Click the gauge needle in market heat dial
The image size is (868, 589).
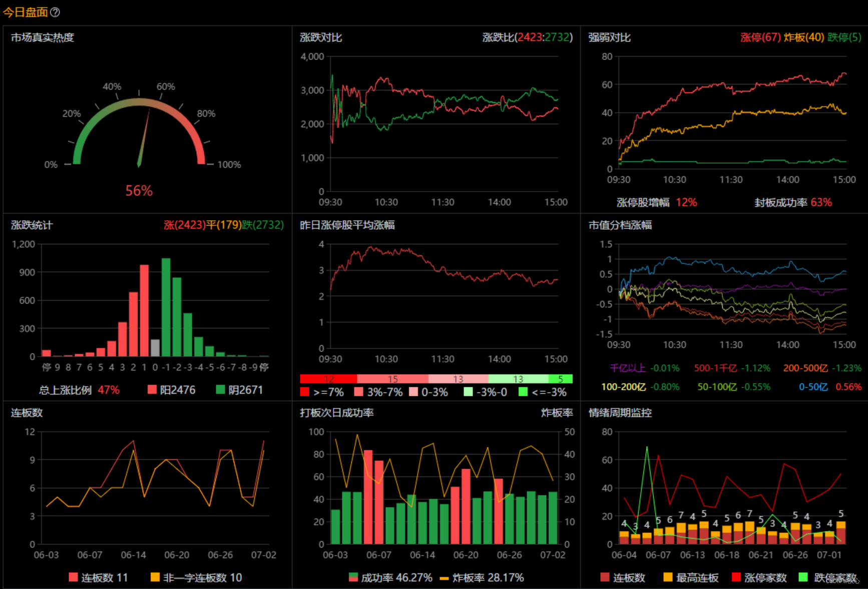144,139
